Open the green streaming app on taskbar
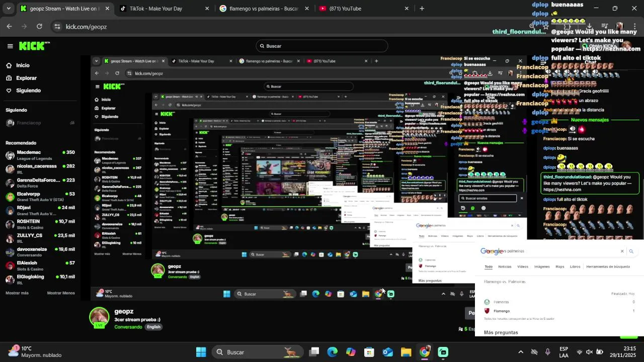644x362 pixels. pyautogui.click(x=443, y=352)
